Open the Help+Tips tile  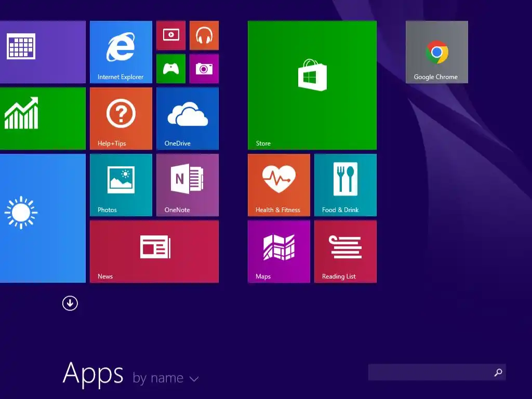[x=121, y=118]
